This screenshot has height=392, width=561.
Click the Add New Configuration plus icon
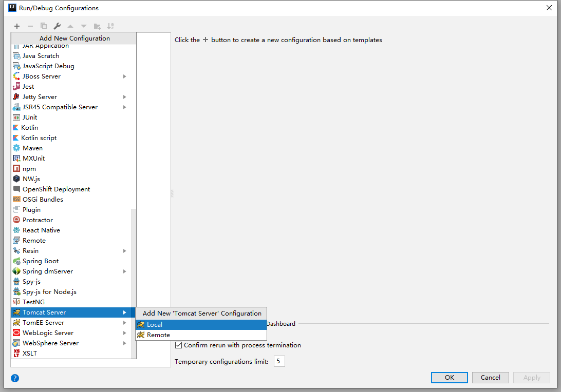coord(17,26)
